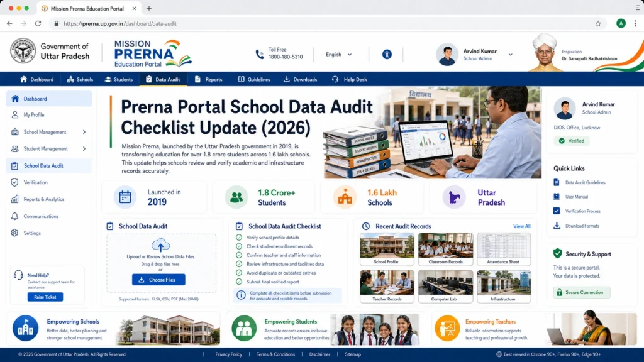Screen dimensions: 644x362
Task: Click the Empowering Schools circle icon
Action: pos(25,328)
